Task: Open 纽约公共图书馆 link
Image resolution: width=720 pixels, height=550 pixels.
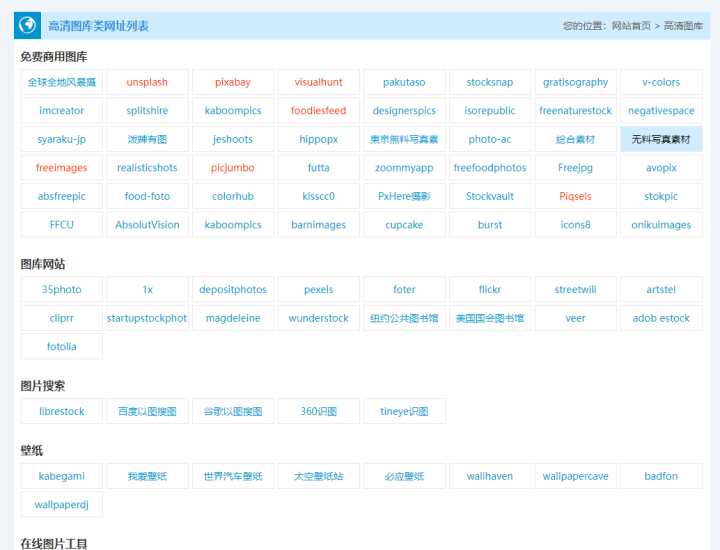Action: (x=404, y=318)
